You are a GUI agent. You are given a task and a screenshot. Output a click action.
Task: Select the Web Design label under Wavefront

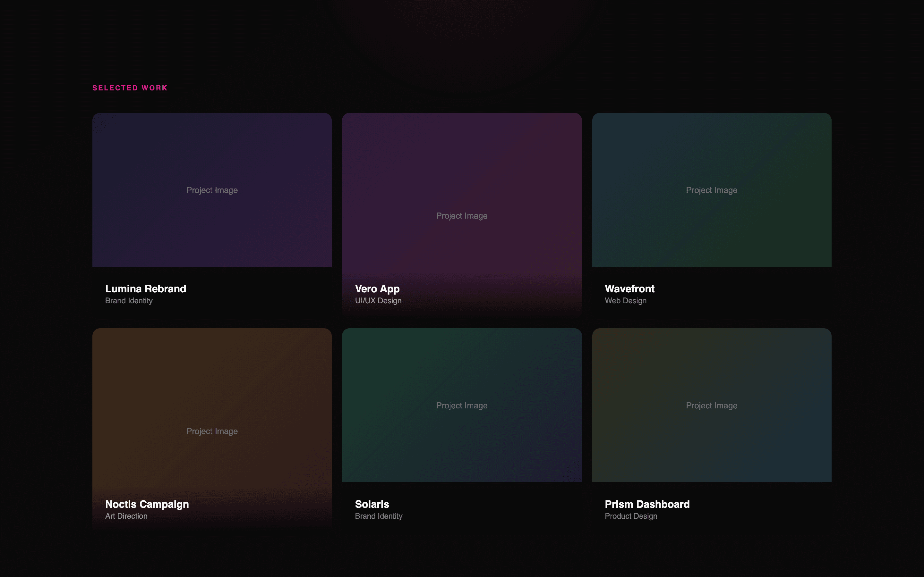click(625, 301)
